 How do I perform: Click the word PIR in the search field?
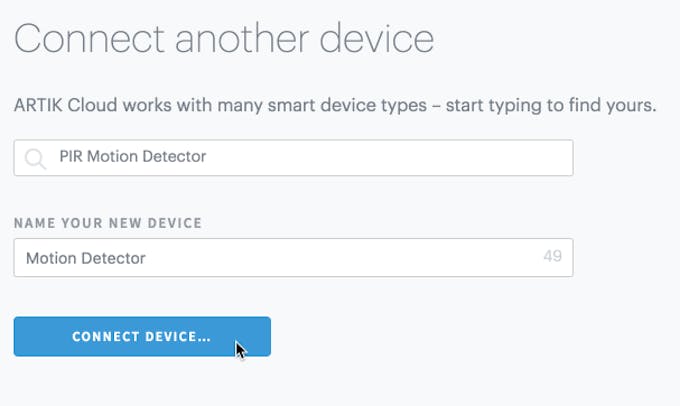(x=71, y=156)
